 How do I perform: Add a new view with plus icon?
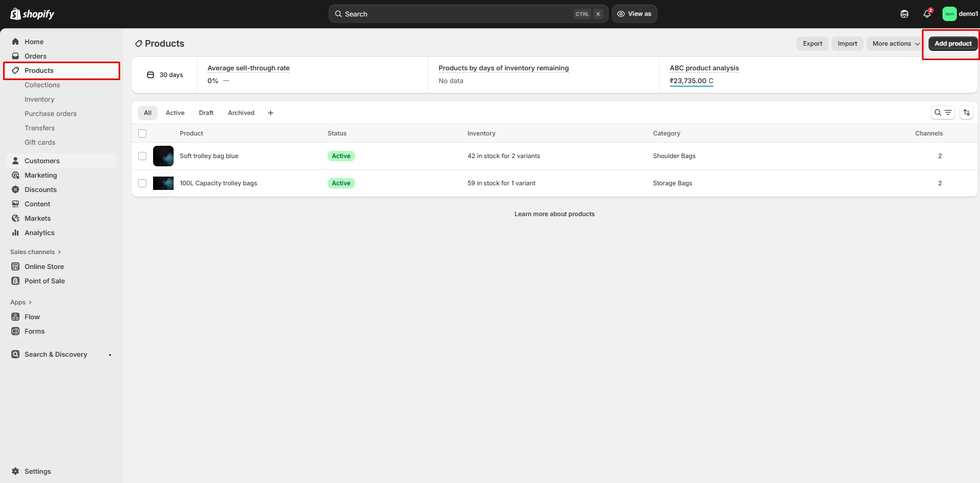pos(271,113)
